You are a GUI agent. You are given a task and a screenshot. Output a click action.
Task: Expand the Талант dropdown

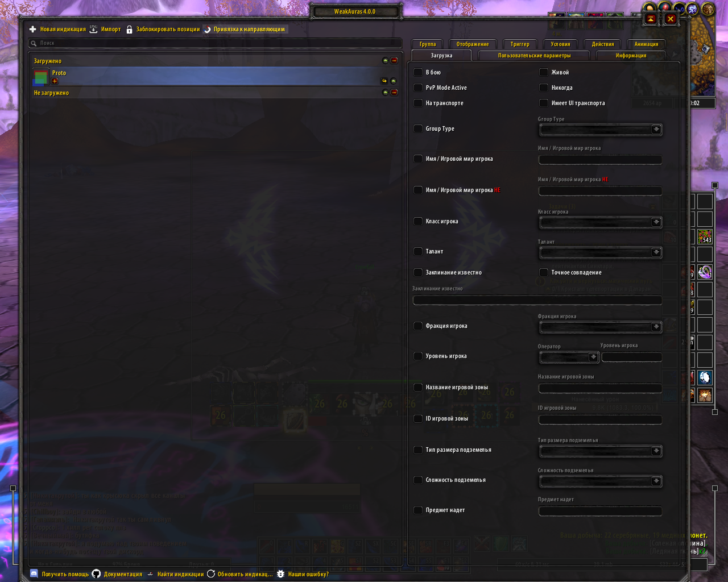click(x=600, y=252)
